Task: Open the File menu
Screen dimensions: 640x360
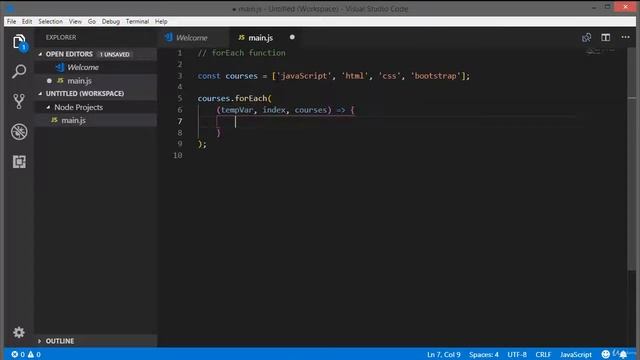Action: coord(11,21)
